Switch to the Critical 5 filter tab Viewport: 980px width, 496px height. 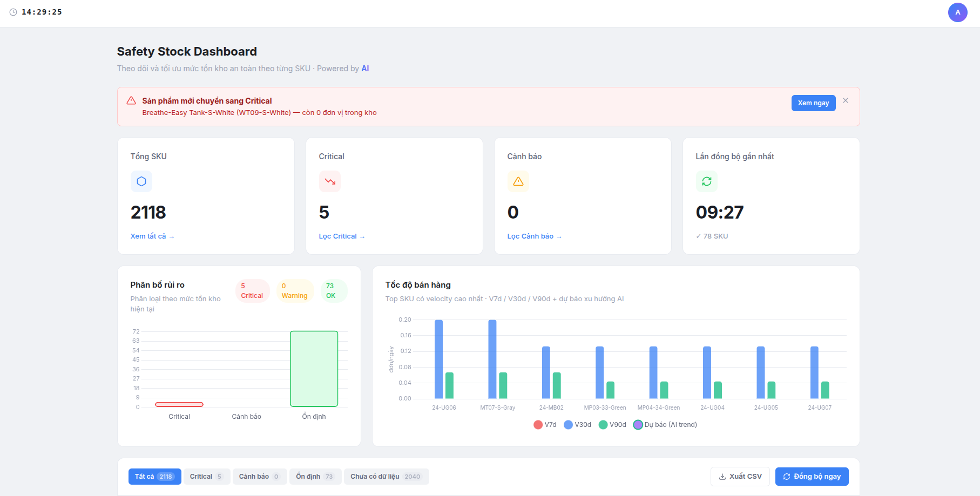(207, 477)
